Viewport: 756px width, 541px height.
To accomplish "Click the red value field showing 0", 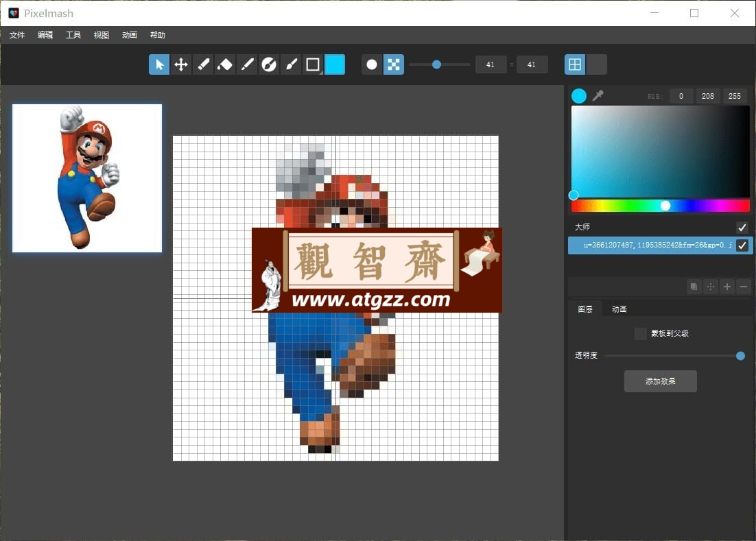I will [x=681, y=97].
